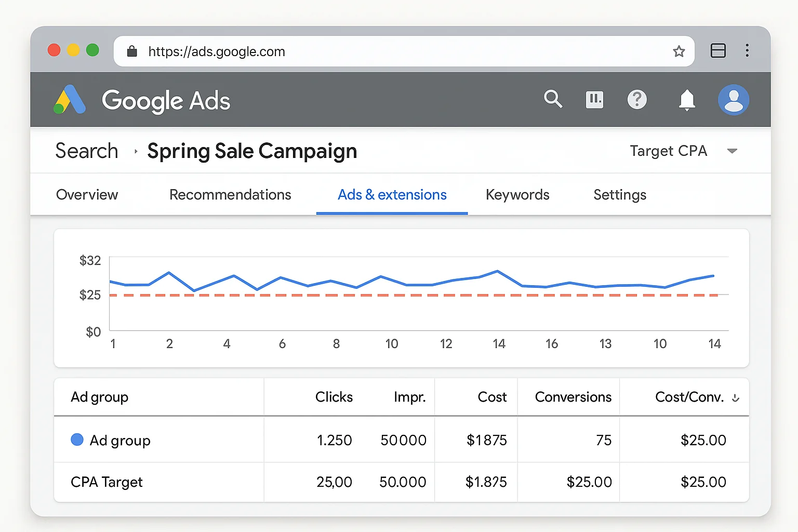Click the tab switcher icon next to browser menu
798x532 pixels.
click(x=718, y=50)
